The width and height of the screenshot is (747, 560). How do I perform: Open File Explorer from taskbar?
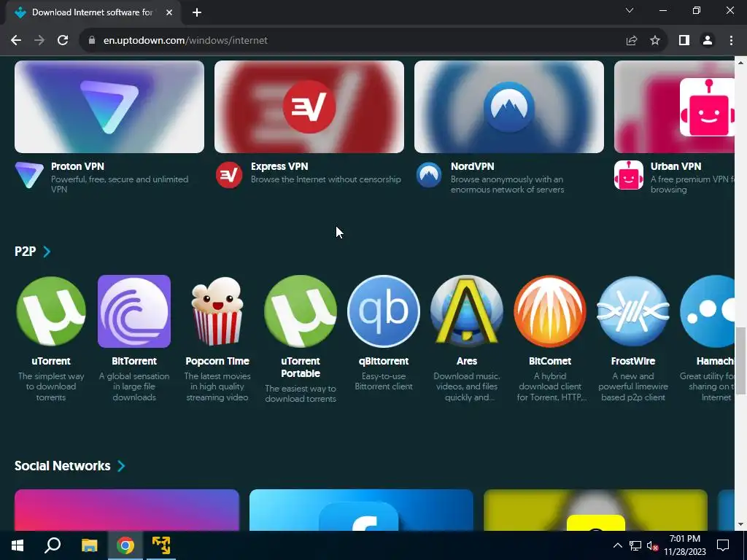(x=89, y=545)
